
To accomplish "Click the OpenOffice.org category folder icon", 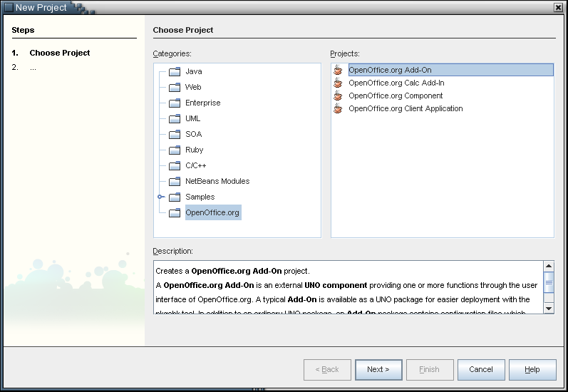I will pos(175,212).
